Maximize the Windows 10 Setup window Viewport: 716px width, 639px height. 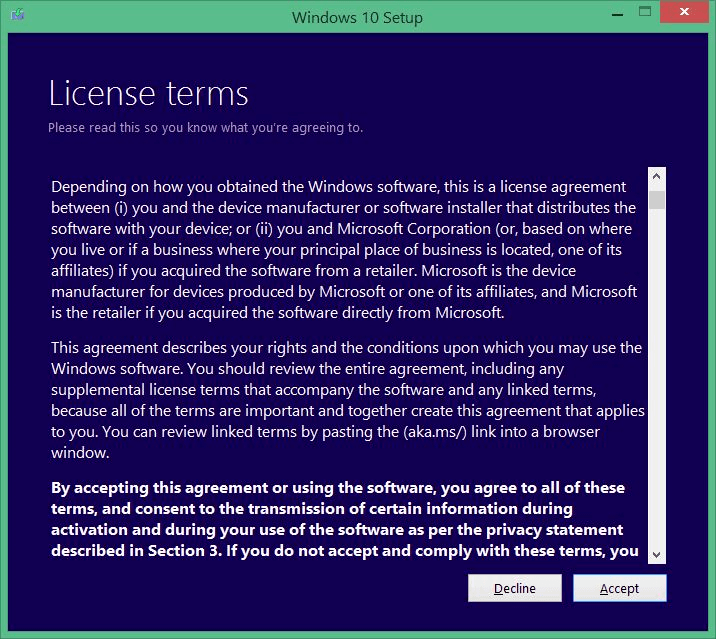[x=645, y=12]
